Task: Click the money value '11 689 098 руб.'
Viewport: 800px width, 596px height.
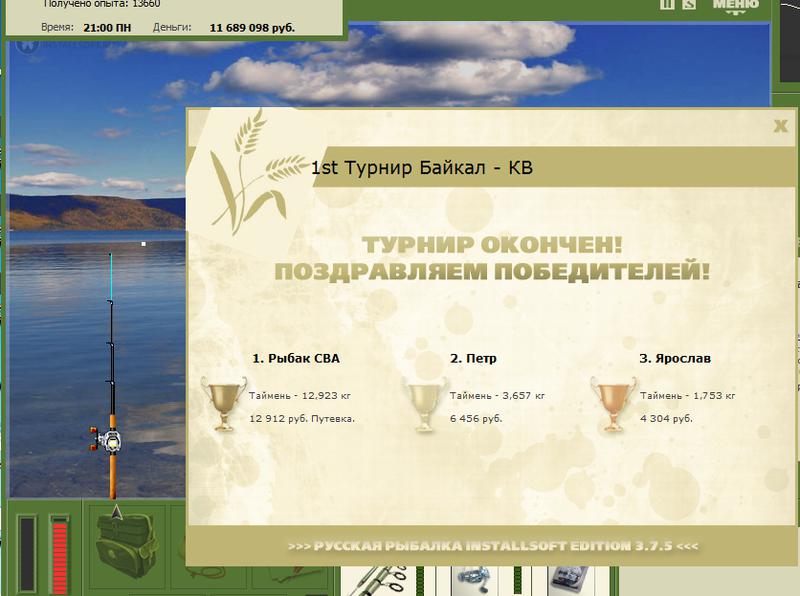Action: [x=252, y=28]
